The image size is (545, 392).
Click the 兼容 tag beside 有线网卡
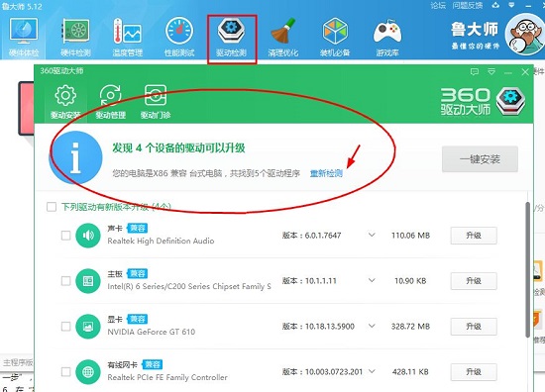[x=153, y=364]
